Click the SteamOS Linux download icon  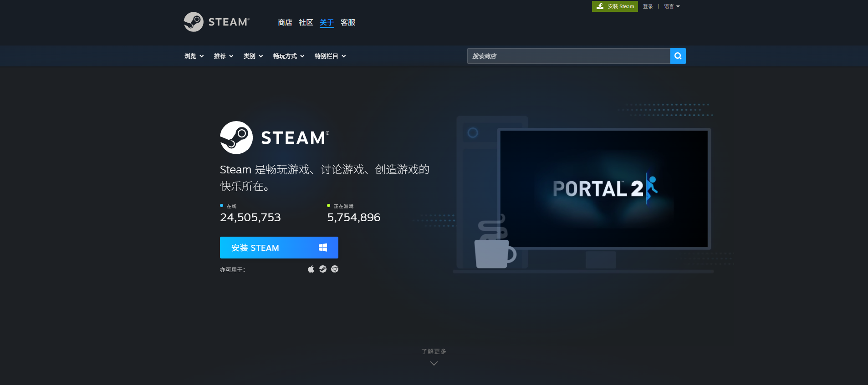pyautogui.click(x=323, y=269)
